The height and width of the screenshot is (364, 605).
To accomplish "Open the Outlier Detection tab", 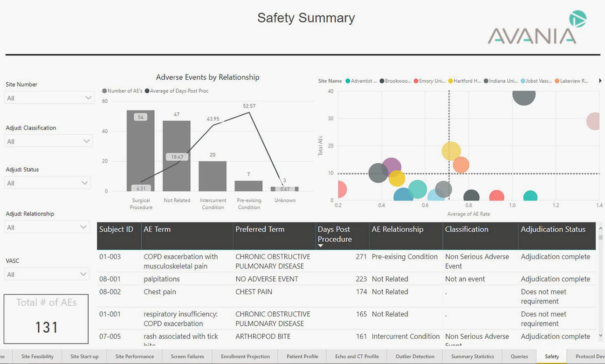I will (x=415, y=357).
